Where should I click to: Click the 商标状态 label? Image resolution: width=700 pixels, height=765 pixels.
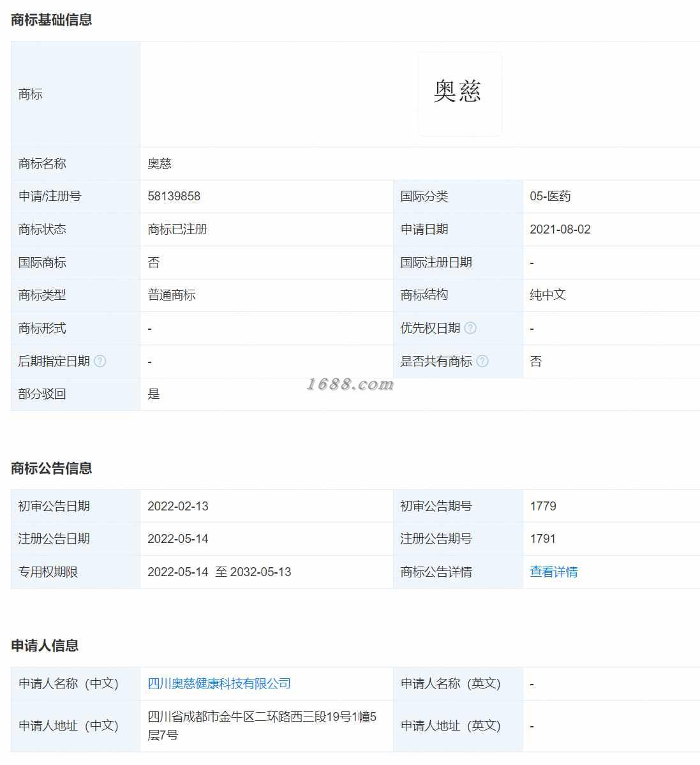coord(42,229)
